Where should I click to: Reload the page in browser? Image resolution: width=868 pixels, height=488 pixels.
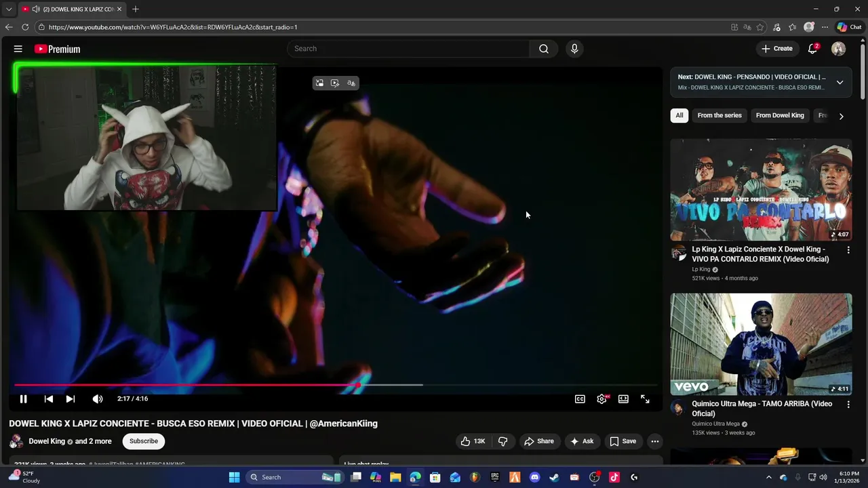(25, 27)
